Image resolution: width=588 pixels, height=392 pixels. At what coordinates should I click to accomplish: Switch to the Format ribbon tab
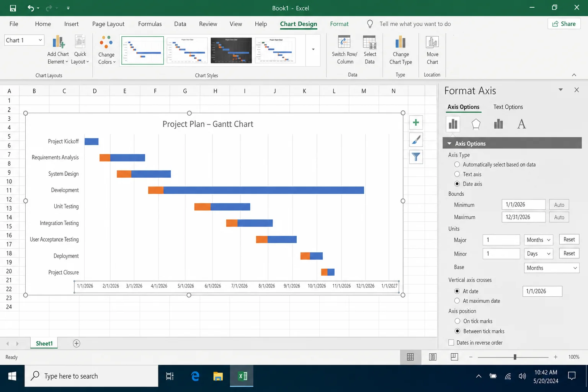click(x=339, y=24)
